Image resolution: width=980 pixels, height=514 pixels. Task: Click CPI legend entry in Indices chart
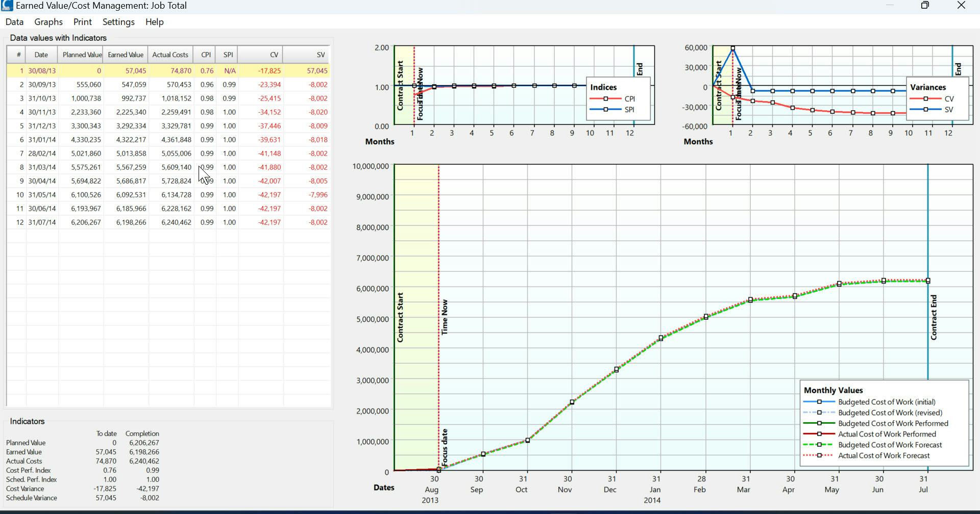612,99
